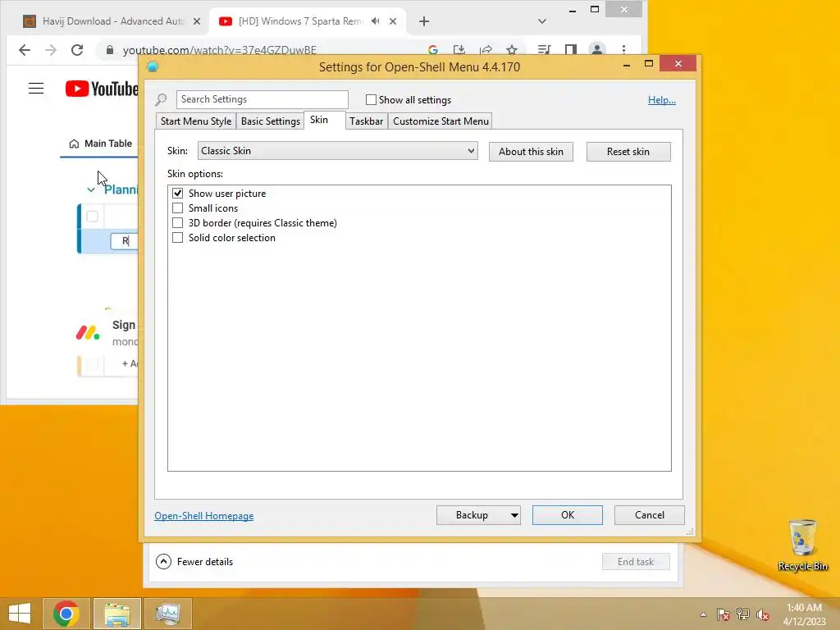The width and height of the screenshot is (840, 630).
Task: Open the Help... link
Action: pos(662,100)
